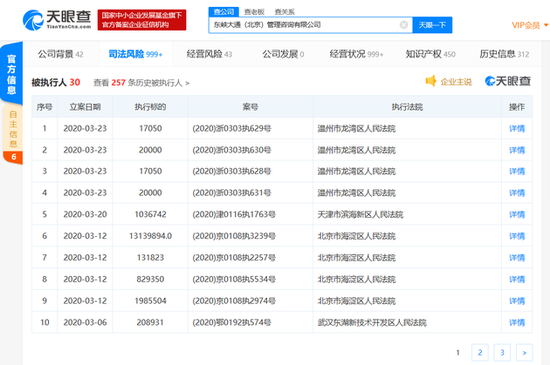Open the 经营风险 43 tab

pyautogui.click(x=209, y=54)
